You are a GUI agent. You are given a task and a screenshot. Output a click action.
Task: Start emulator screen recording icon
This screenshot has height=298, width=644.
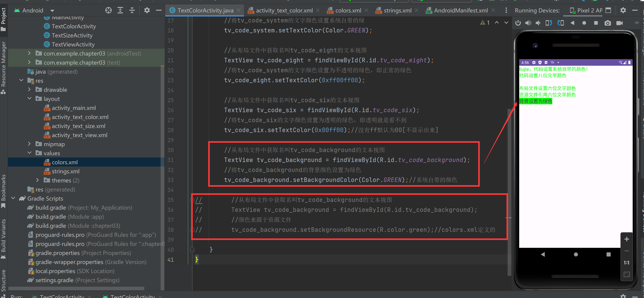(620, 23)
